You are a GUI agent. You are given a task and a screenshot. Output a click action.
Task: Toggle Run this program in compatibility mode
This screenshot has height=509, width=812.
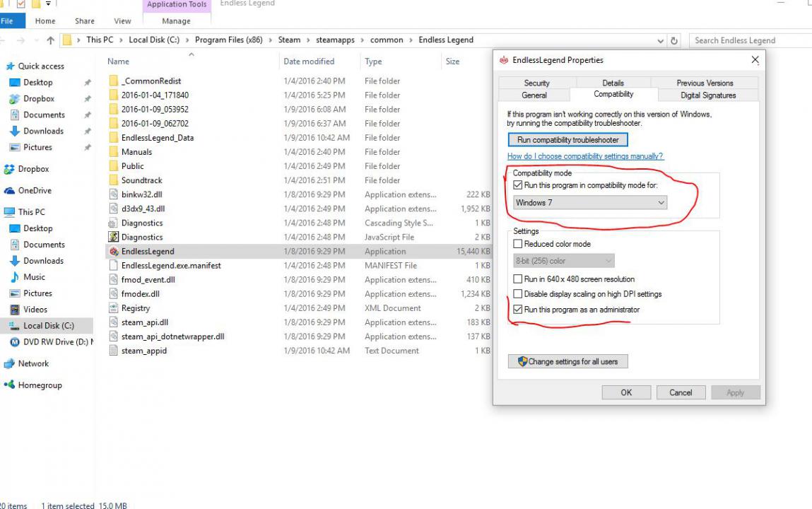[x=517, y=185]
